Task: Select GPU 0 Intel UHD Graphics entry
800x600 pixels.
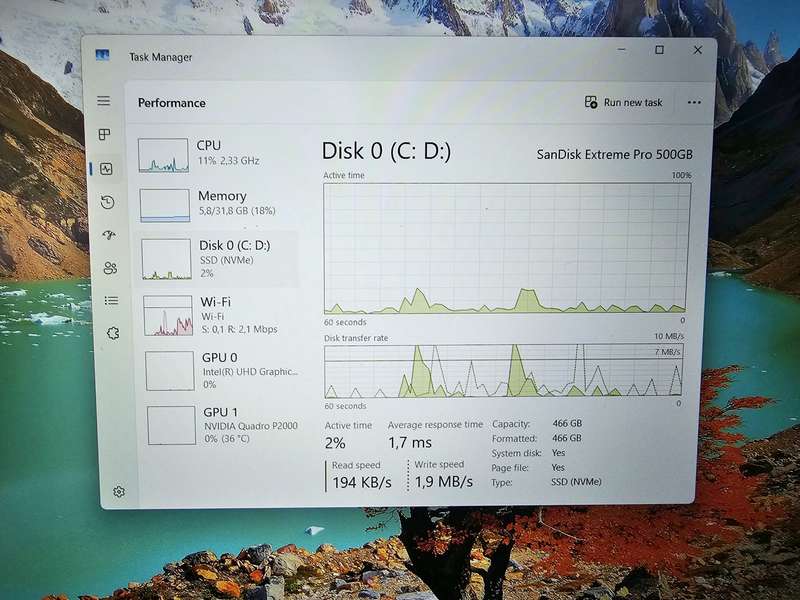Action: coord(221,370)
